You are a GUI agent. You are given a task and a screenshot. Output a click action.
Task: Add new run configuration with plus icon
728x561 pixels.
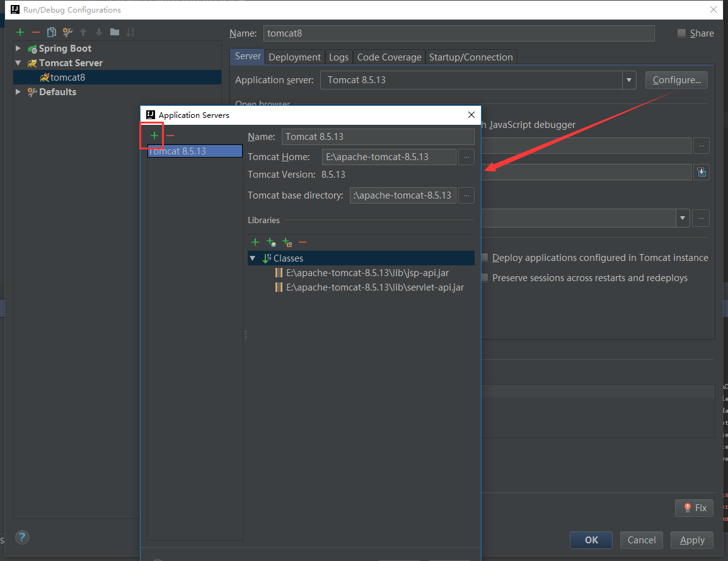[x=20, y=32]
